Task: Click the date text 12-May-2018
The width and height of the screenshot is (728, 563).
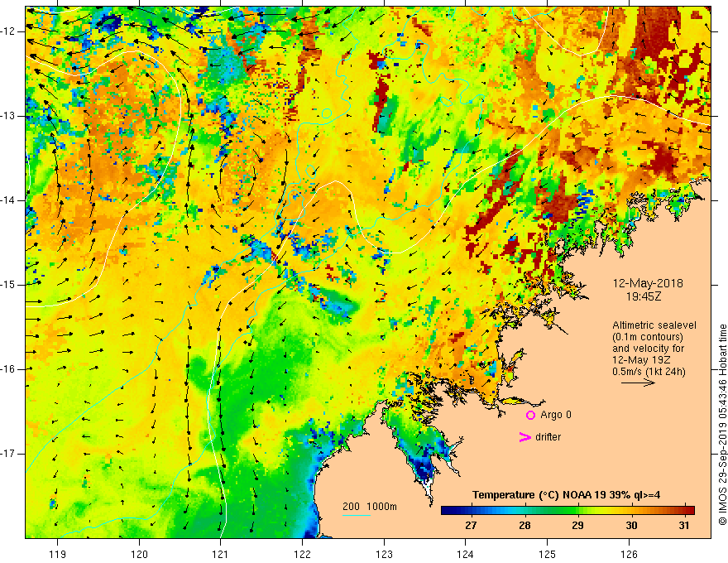Action: pyautogui.click(x=648, y=283)
